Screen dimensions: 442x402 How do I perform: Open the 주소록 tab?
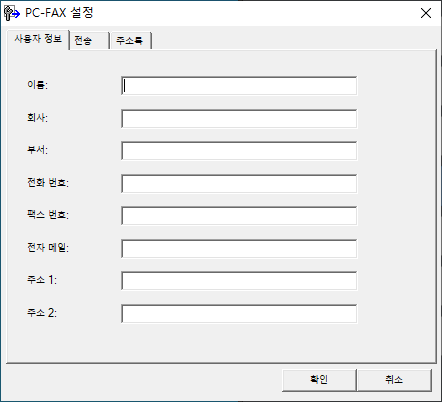131,41
